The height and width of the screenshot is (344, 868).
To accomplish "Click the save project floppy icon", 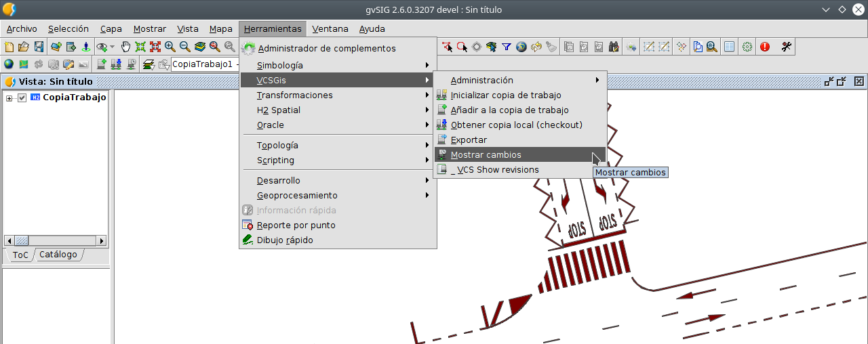I will tap(39, 47).
